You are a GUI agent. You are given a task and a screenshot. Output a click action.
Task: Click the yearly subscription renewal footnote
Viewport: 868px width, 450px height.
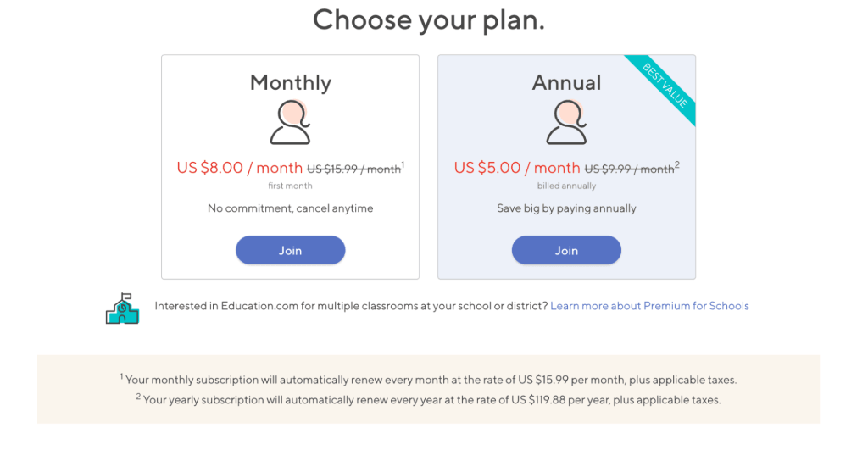tap(428, 399)
